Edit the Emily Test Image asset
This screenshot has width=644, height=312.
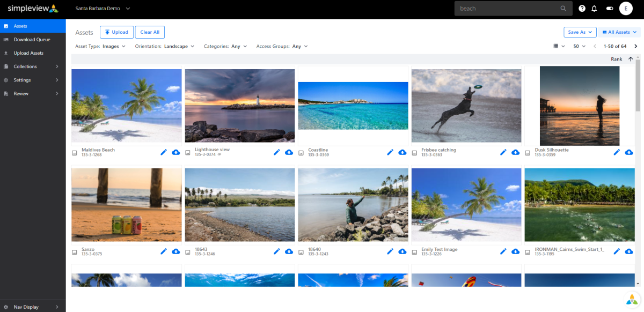pyautogui.click(x=503, y=251)
